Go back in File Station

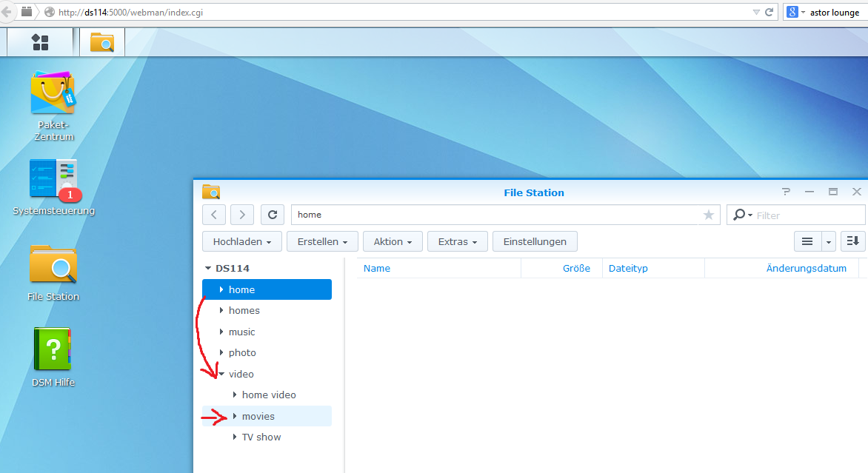point(214,215)
